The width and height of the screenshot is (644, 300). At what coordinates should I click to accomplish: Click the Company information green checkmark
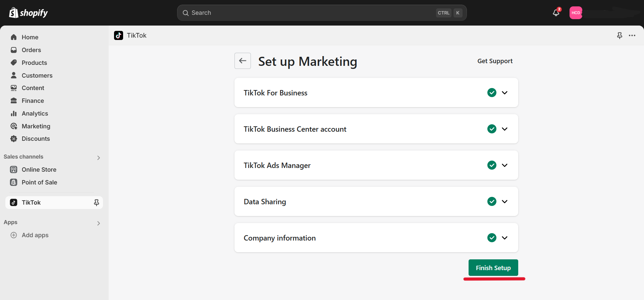[x=492, y=238]
